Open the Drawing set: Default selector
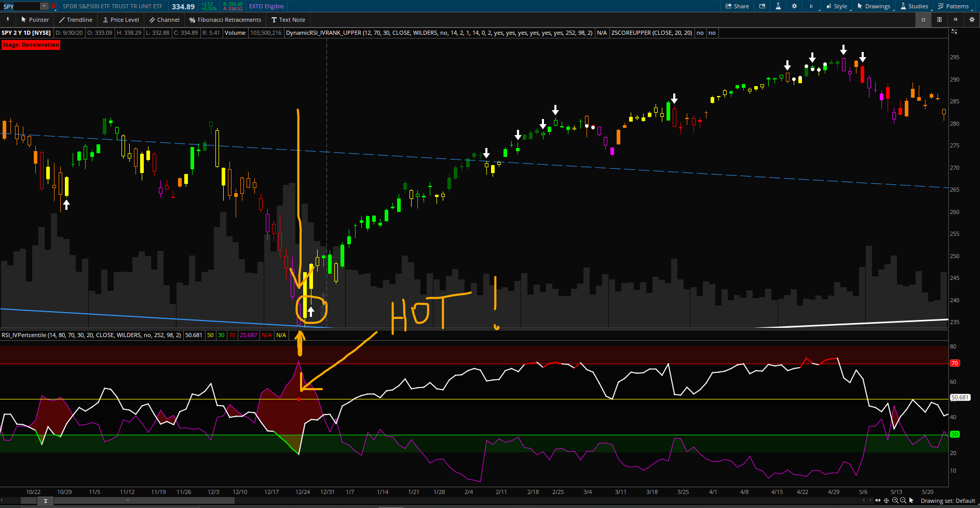Image resolution: width=980 pixels, height=508 pixels. pyautogui.click(x=948, y=501)
